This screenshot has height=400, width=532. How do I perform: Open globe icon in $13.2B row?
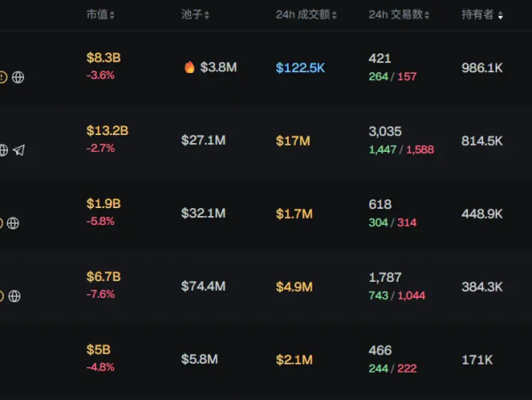[x=4, y=149]
